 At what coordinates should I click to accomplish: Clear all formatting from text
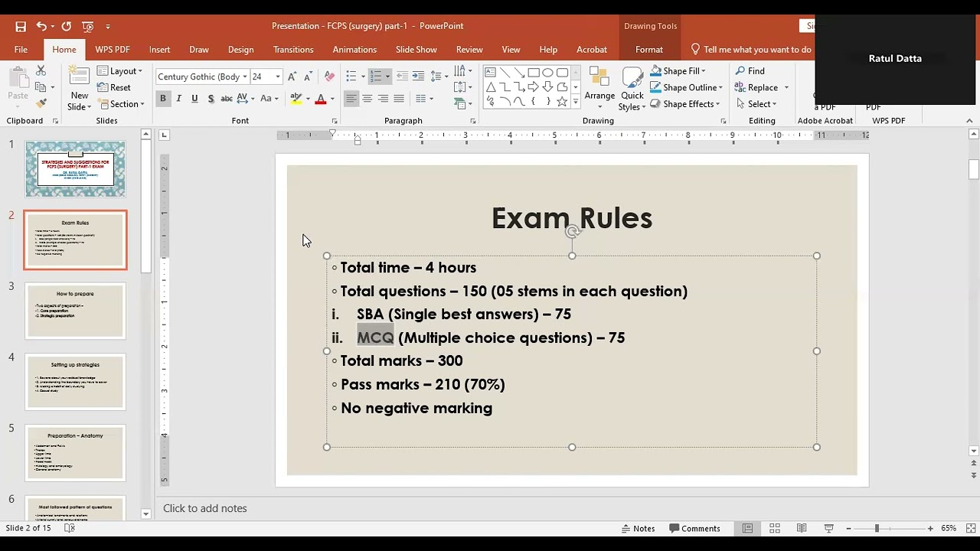[x=330, y=77]
